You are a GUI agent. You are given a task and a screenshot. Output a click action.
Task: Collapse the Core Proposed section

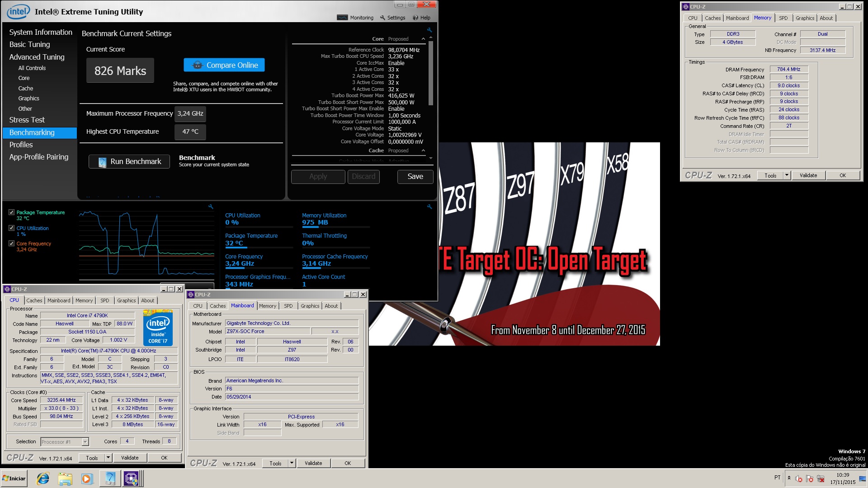pyautogui.click(x=423, y=39)
